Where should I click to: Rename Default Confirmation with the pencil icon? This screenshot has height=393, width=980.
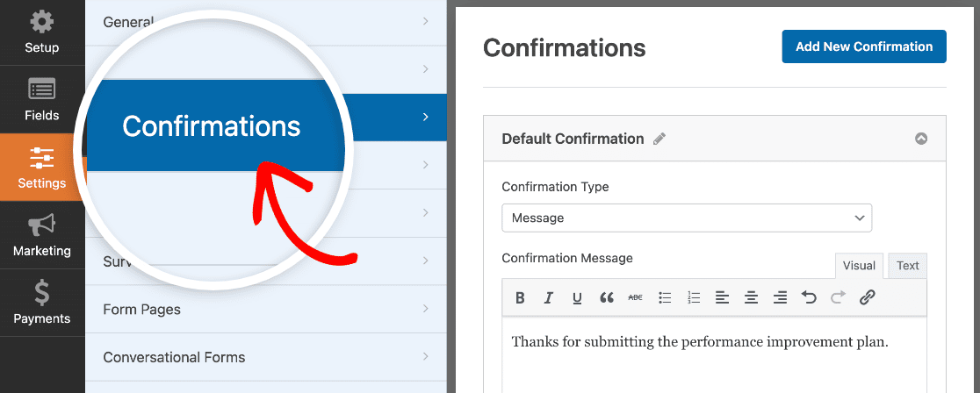point(659,139)
